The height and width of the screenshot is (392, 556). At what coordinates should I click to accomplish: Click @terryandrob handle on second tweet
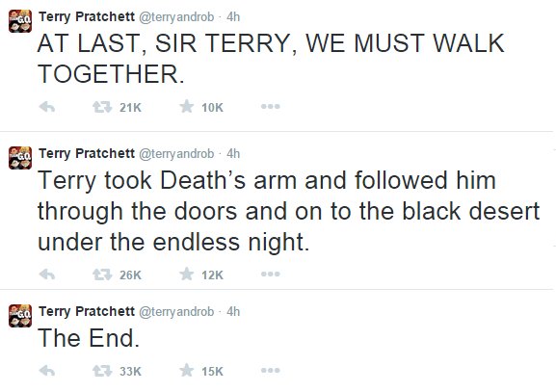pyautogui.click(x=176, y=154)
